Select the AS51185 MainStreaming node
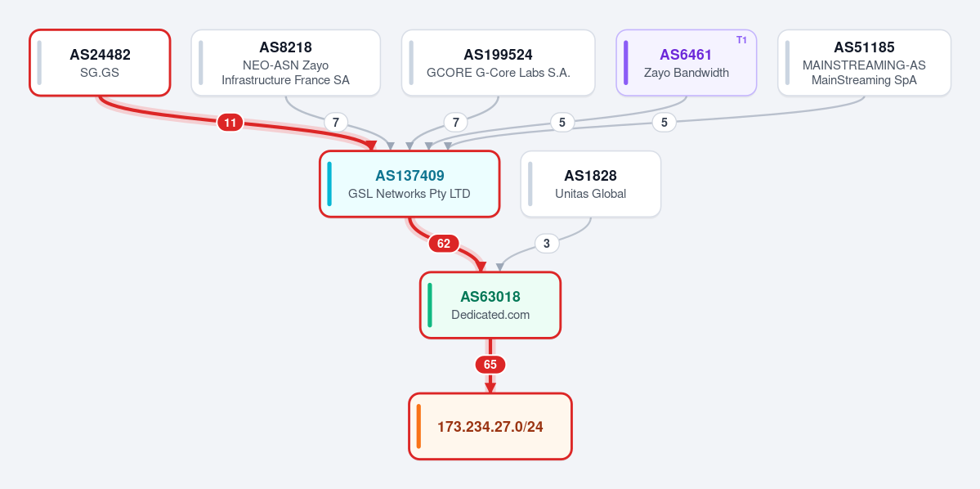Screen dimensions: 980x489 pos(865,62)
